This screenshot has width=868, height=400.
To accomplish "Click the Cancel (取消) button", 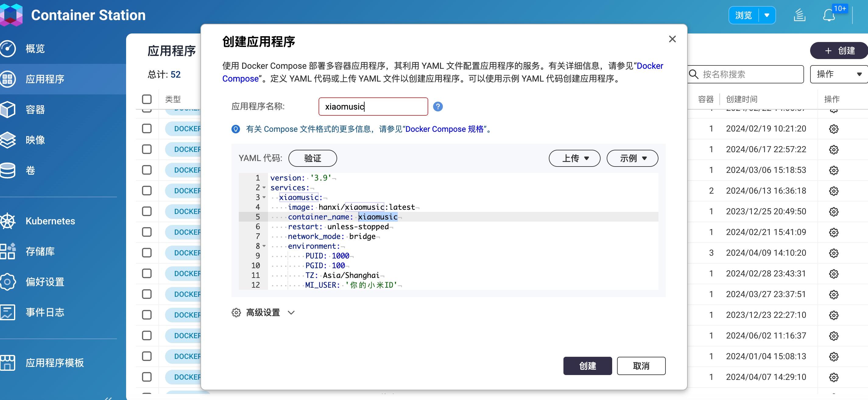I will click(x=641, y=366).
